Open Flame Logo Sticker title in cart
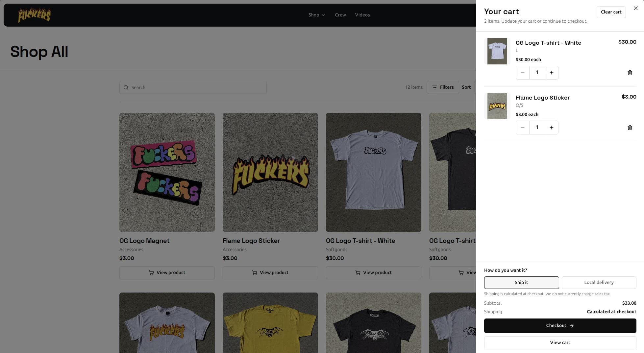The image size is (644, 353). tap(542, 98)
